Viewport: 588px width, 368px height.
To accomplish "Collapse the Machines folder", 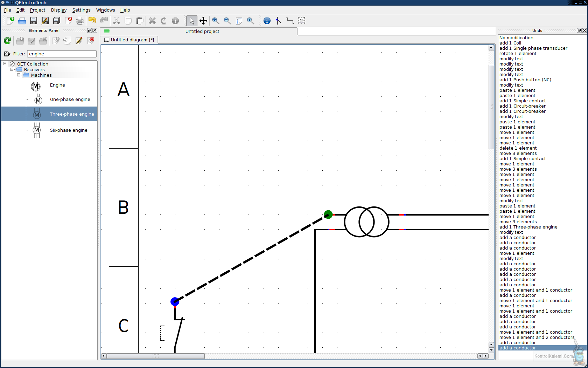I will point(19,75).
